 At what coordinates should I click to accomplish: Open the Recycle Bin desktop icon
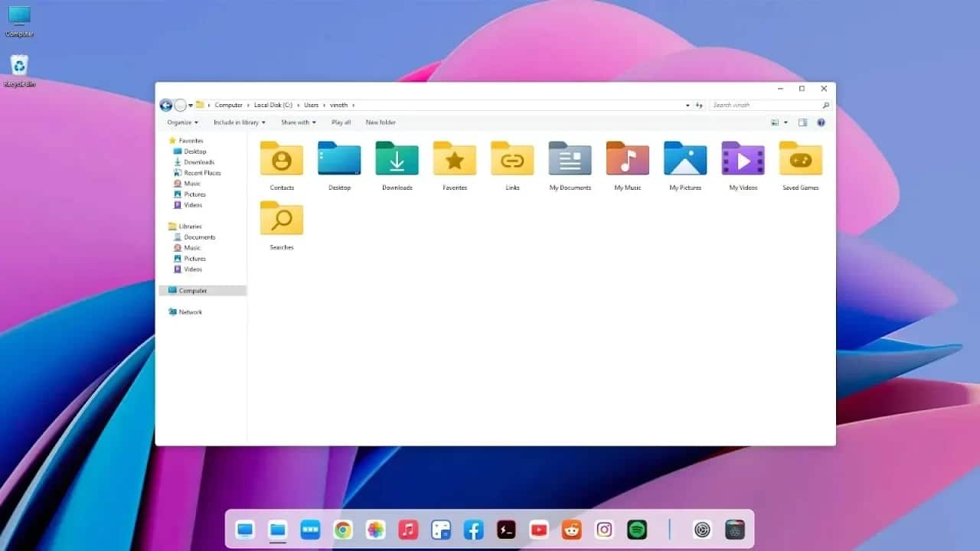tap(19, 70)
